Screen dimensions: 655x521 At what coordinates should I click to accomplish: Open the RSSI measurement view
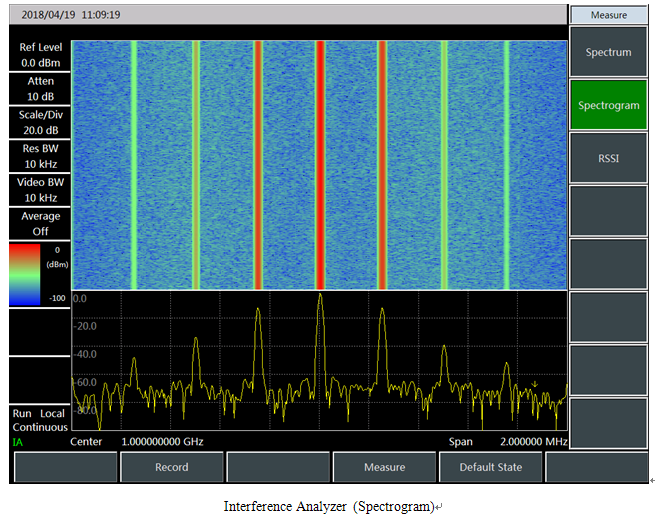click(608, 158)
